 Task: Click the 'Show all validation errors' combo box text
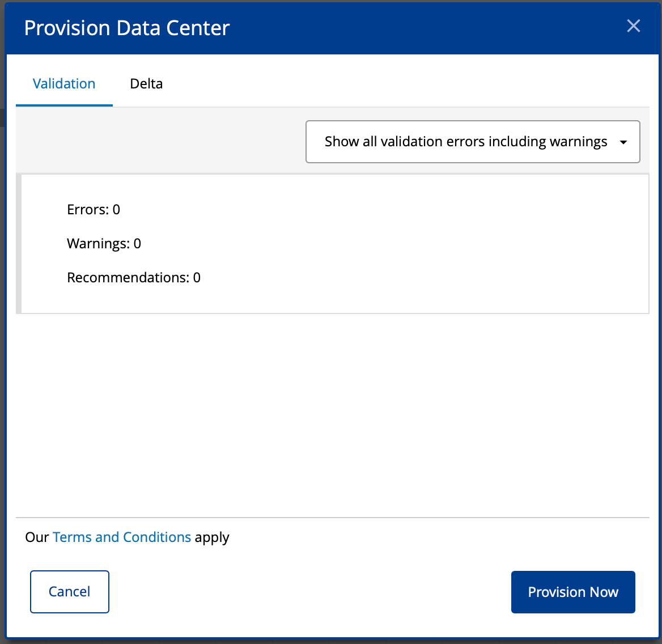click(465, 142)
